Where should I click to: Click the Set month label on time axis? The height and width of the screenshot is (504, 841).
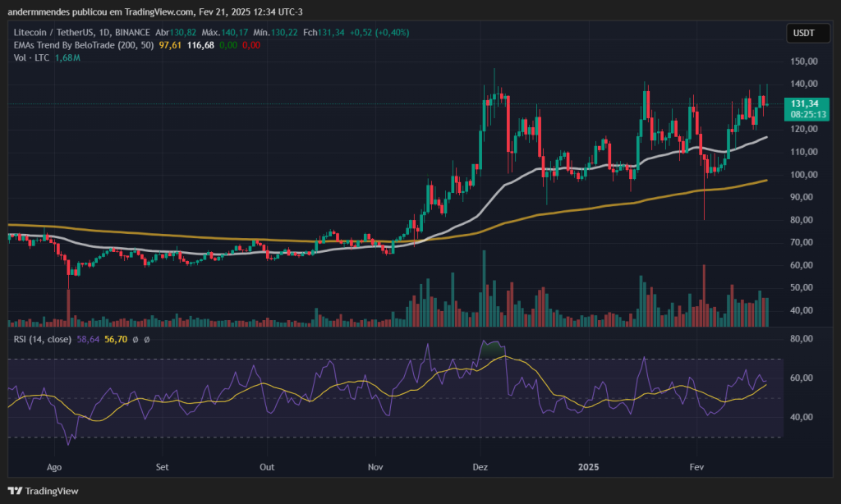point(162,467)
